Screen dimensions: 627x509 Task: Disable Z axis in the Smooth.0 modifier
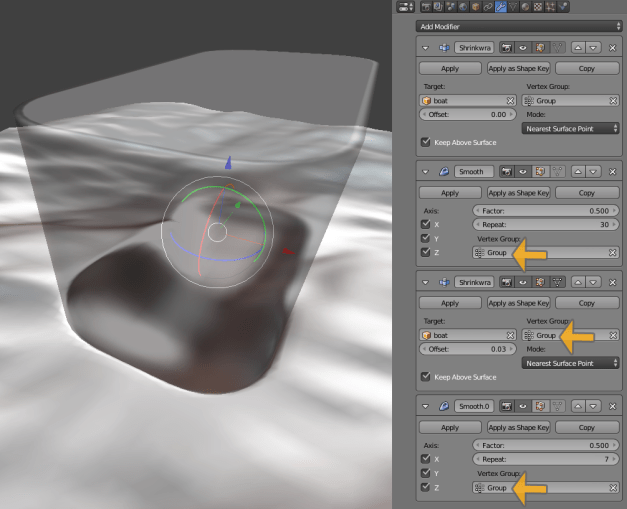pyautogui.click(x=427, y=487)
